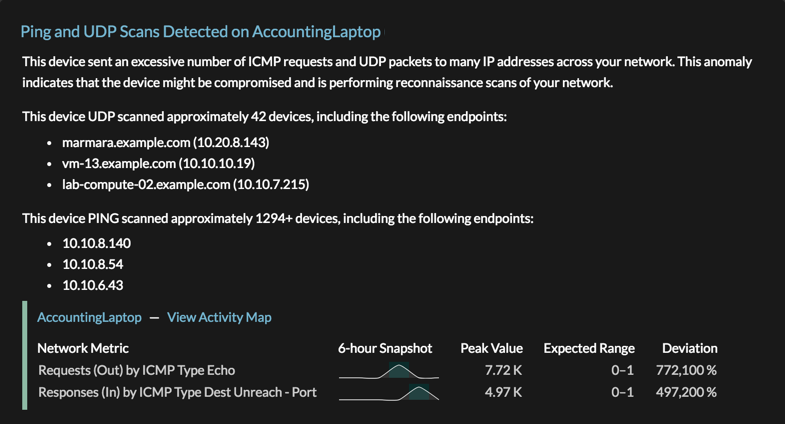The height and width of the screenshot is (424, 785).
Task: Click the Network Metric column header
Action: pos(83,348)
